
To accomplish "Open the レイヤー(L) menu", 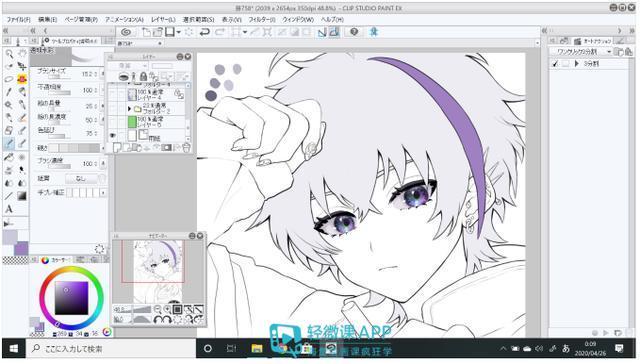I will 163,19.
